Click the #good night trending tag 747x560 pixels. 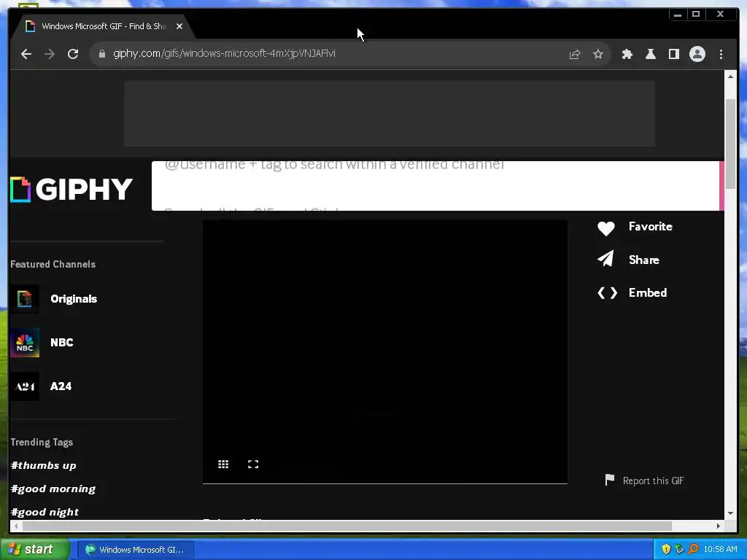pos(44,513)
